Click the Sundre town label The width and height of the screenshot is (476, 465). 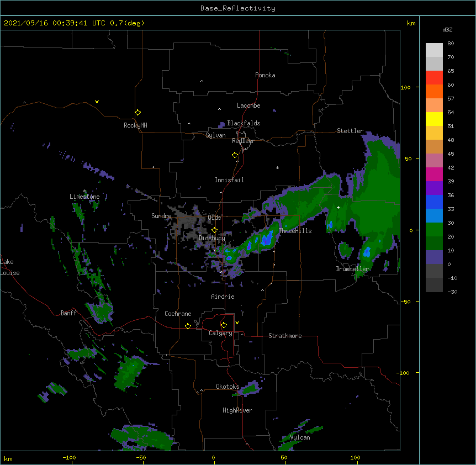161,216
